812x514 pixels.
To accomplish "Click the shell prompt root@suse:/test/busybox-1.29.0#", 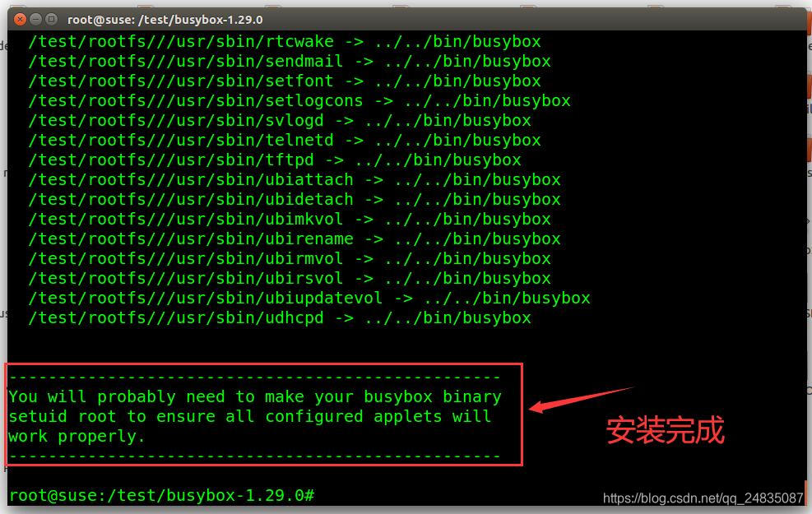I will tap(161, 495).
